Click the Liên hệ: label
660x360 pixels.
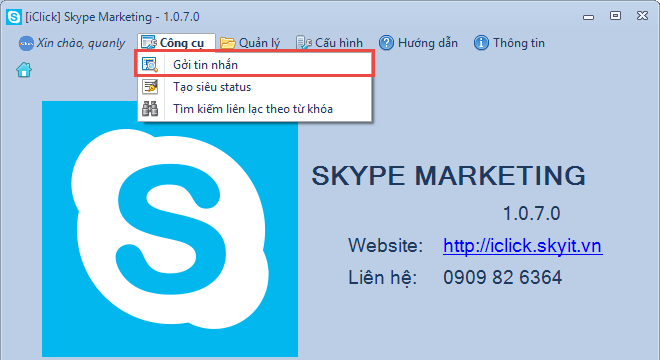[382, 278]
